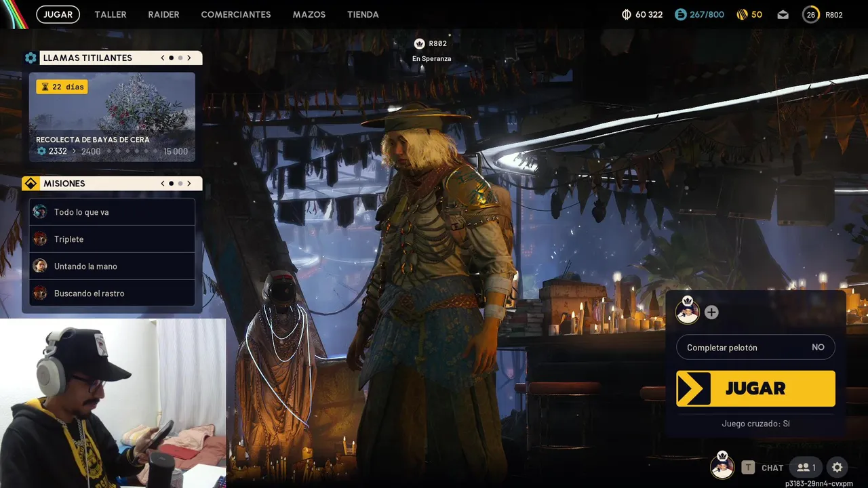Open the settings gear icon
Image resolution: width=868 pixels, height=488 pixels.
837,467
